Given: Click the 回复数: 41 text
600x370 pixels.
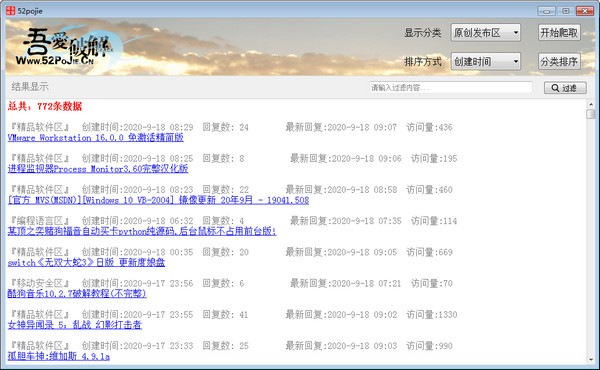Looking at the screenshot, I should click(225, 315).
